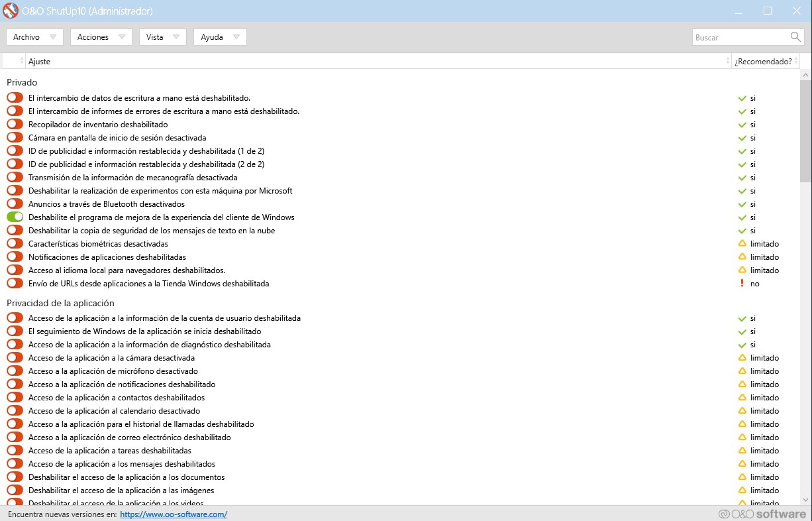Click yellow warning icon for cámara access row
The image size is (812, 521).
click(x=742, y=357)
